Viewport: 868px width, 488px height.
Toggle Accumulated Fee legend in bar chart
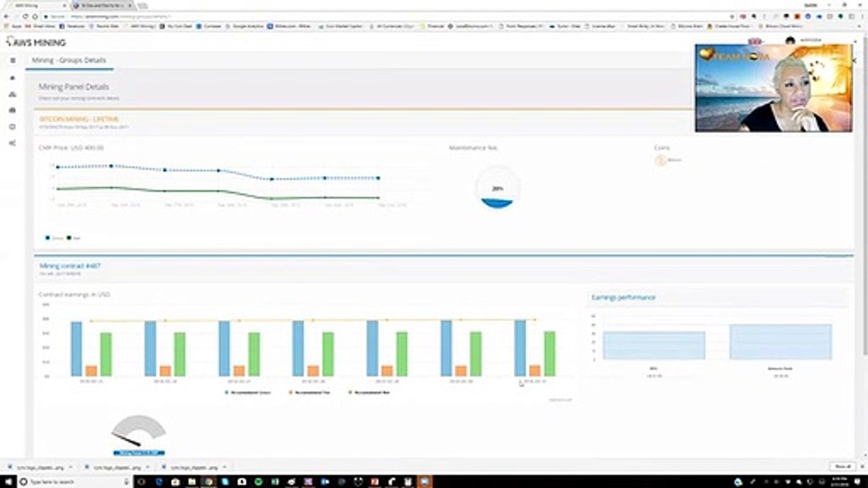[311, 392]
